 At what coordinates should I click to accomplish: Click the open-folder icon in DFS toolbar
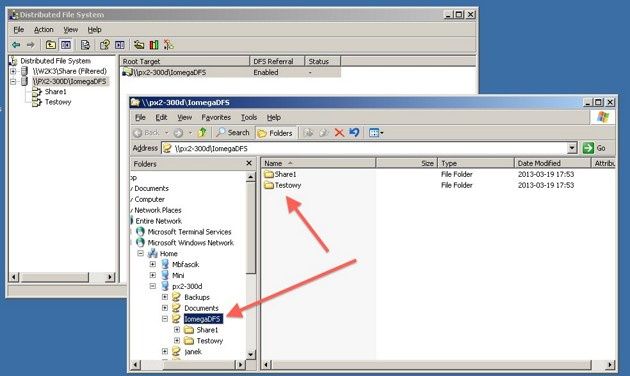[x=139, y=45]
